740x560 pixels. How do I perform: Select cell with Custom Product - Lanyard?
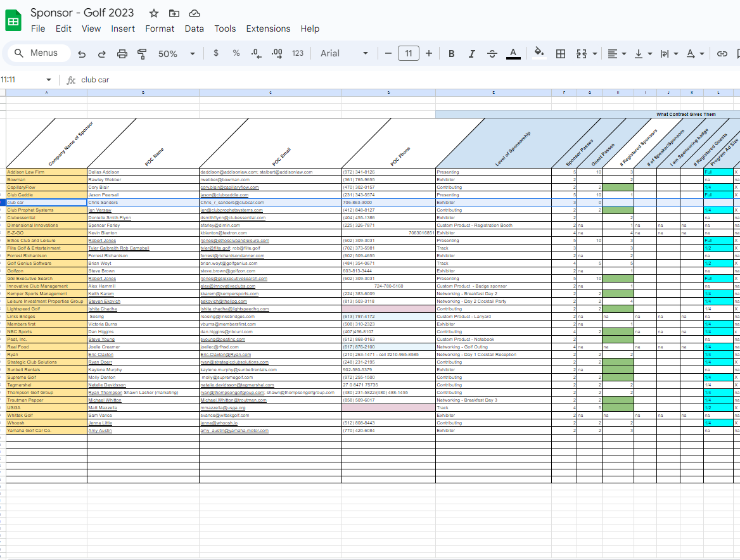click(493, 317)
